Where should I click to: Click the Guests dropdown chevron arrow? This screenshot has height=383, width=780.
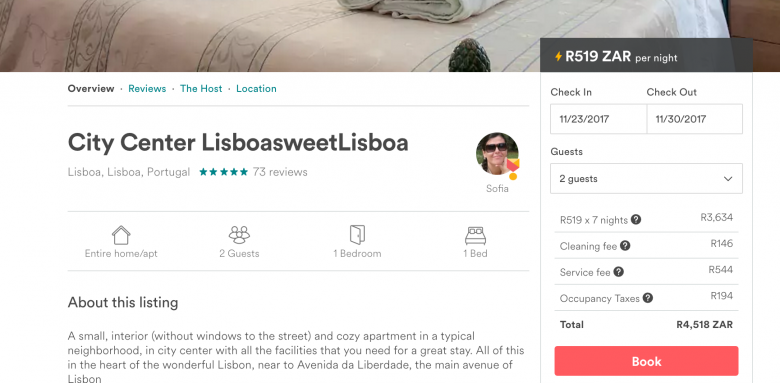[x=728, y=179]
